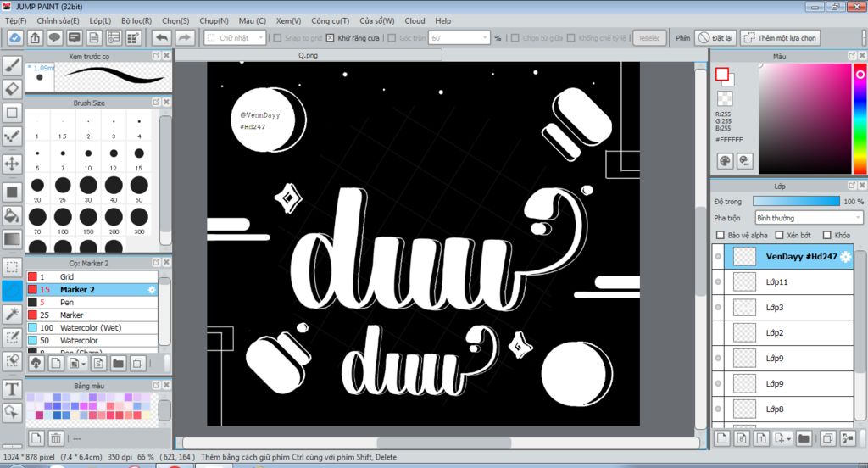Open the Pha trộn blend mode dropdown
The image size is (868, 468).
point(809,218)
